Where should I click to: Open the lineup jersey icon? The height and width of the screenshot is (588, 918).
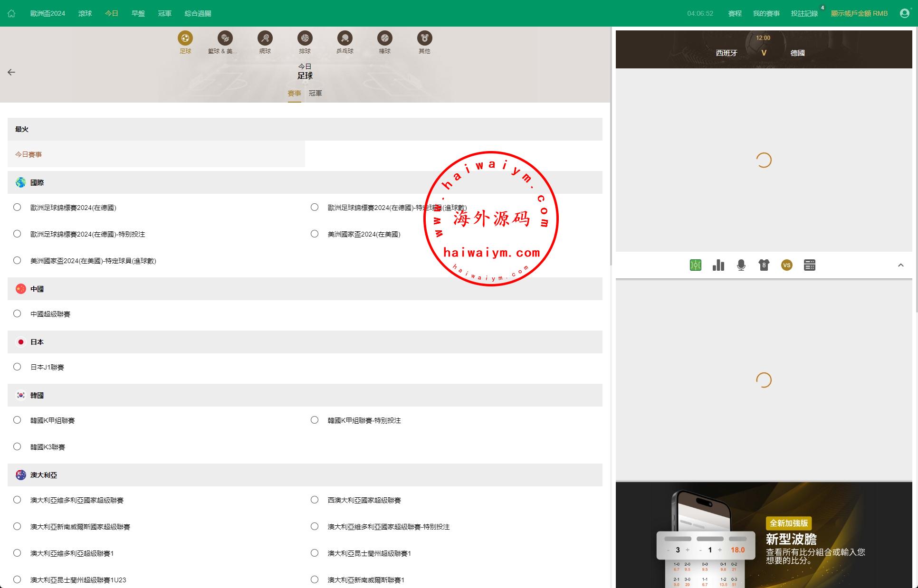point(764,265)
